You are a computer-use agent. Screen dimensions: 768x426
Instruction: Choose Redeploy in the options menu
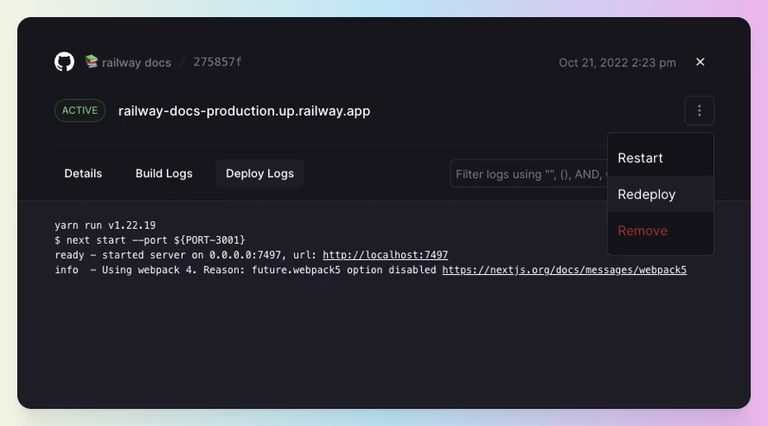pyautogui.click(x=660, y=194)
